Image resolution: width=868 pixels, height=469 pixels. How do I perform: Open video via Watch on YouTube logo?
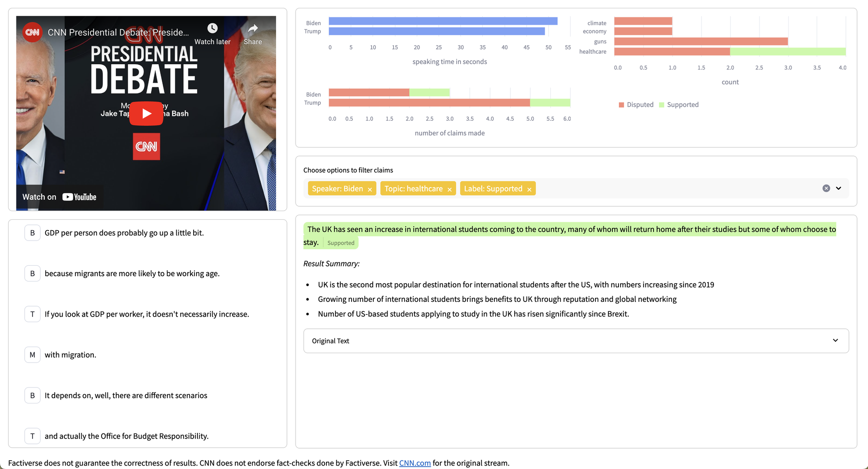[79, 197]
